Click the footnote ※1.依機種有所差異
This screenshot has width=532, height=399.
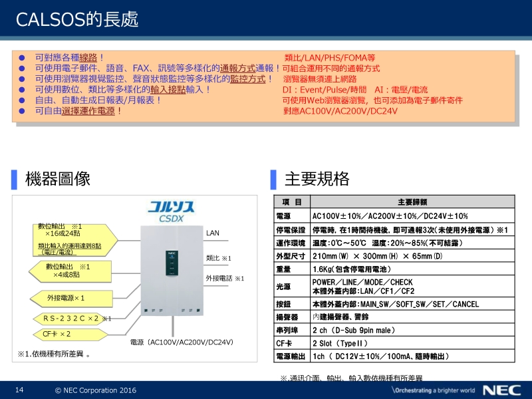pyautogui.click(x=54, y=354)
